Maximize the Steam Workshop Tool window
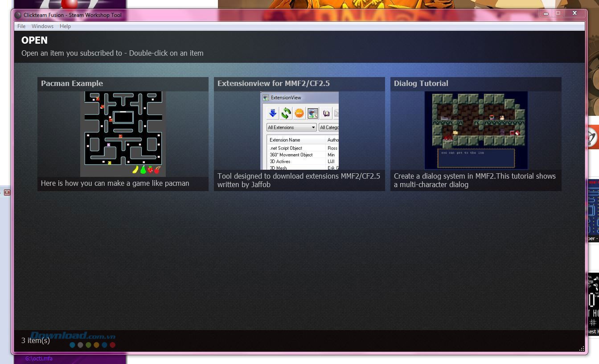The width and height of the screenshot is (599, 364). pyautogui.click(x=558, y=13)
